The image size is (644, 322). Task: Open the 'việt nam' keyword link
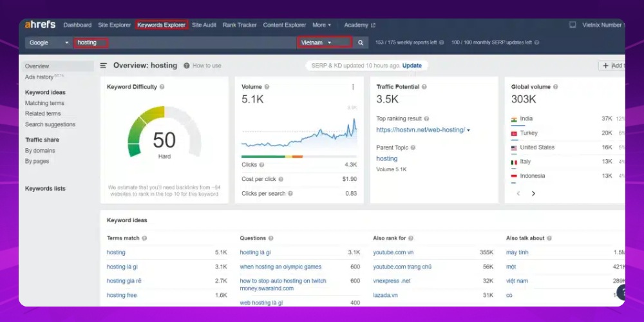point(517,281)
